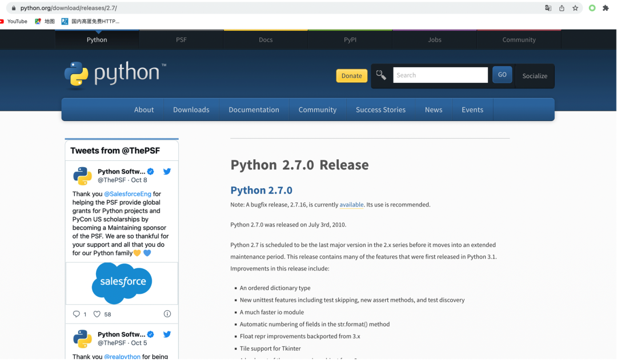The width and height of the screenshot is (617, 364).
Task: Click the reply bubble icon under the tweet
Action: [77, 314]
